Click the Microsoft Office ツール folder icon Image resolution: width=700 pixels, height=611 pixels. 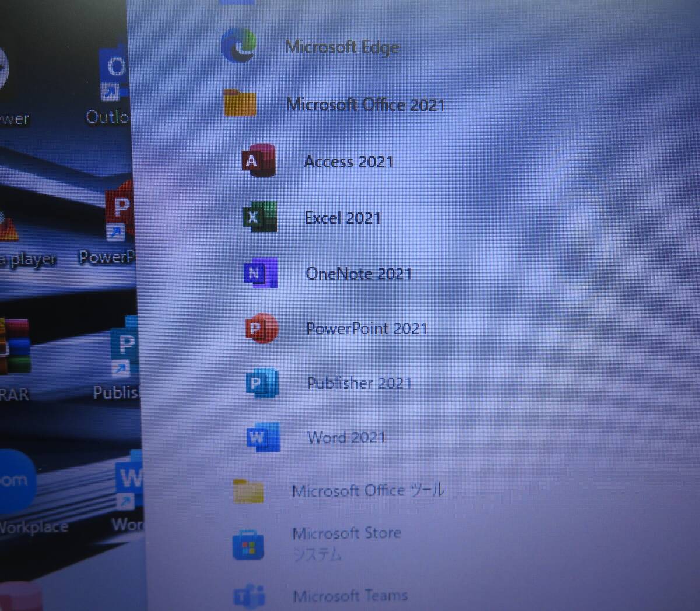[x=248, y=491]
